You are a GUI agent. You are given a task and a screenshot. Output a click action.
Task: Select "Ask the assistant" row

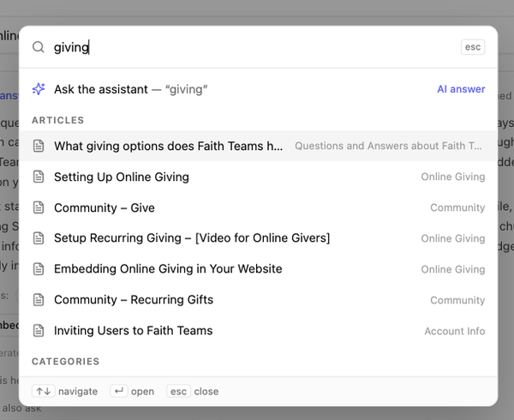(259, 89)
